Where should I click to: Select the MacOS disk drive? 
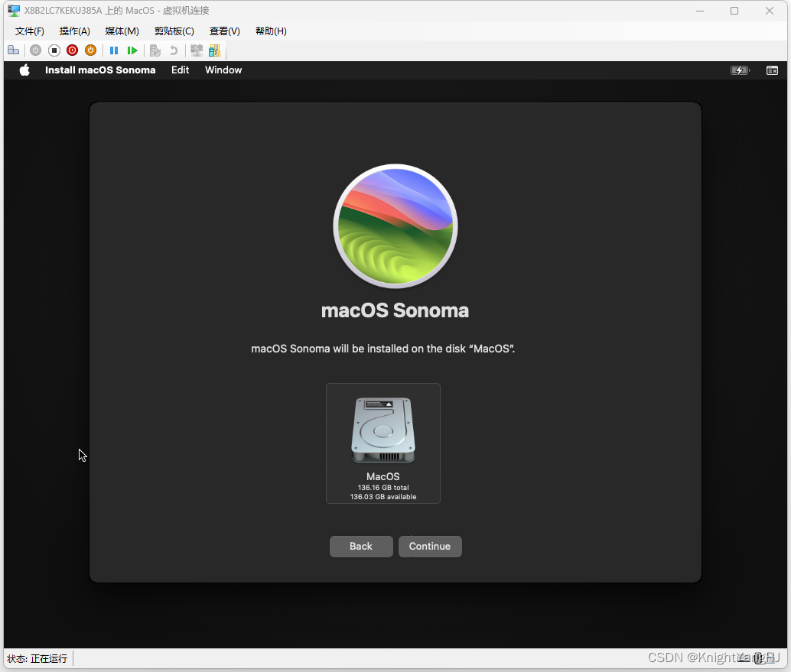(383, 443)
